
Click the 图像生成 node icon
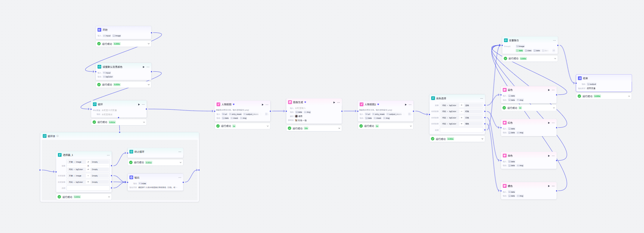[x=290, y=102]
